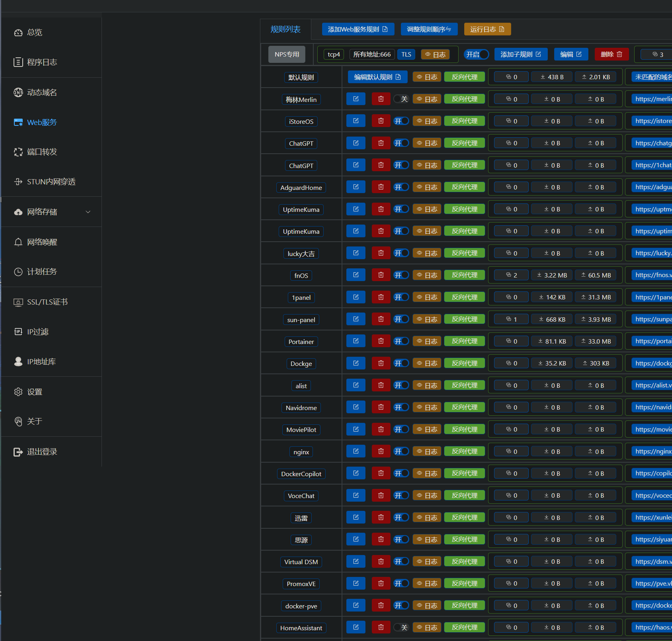
Task: Toggle the nginx rule switch
Action: 401,451
